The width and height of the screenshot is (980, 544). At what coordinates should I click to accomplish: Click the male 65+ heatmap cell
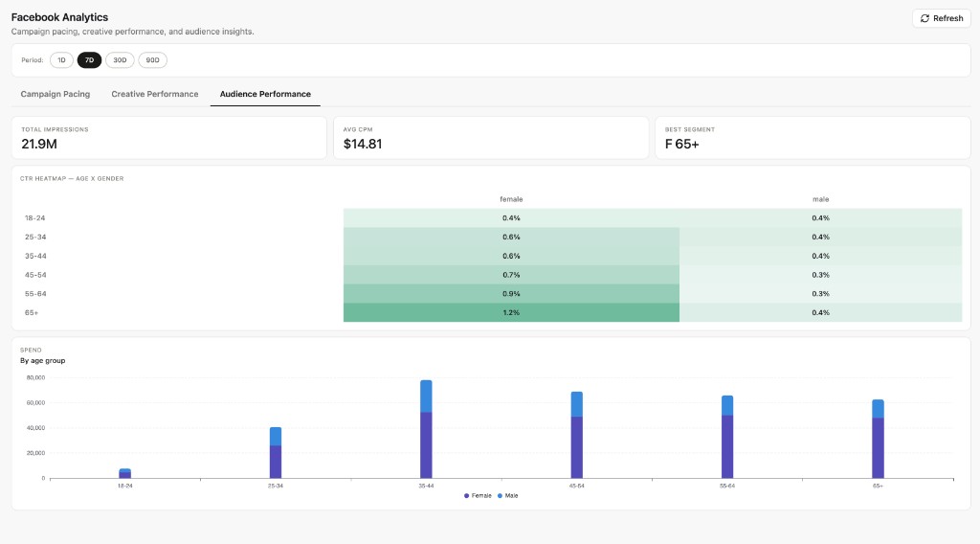point(820,312)
